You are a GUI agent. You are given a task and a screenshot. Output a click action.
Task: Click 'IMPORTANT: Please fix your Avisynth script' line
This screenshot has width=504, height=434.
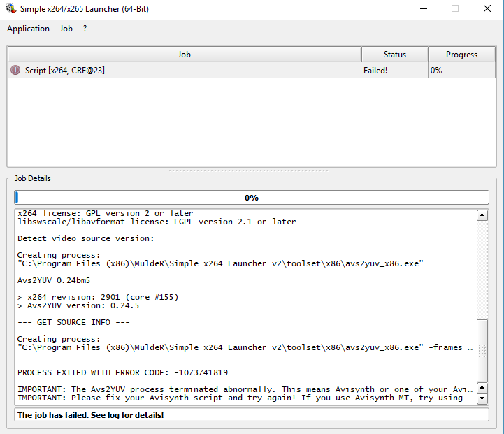(x=245, y=398)
